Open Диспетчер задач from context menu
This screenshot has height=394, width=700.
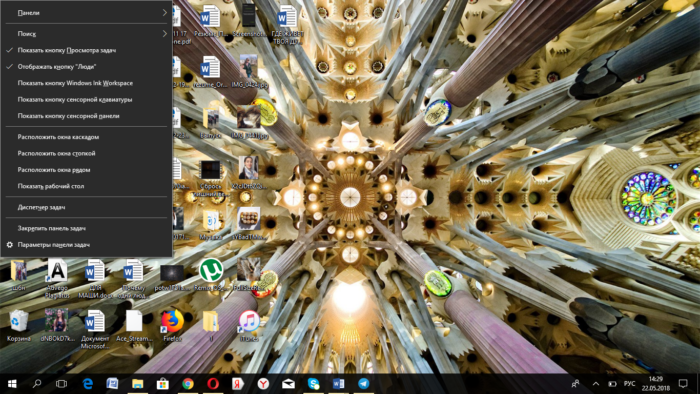click(87, 207)
